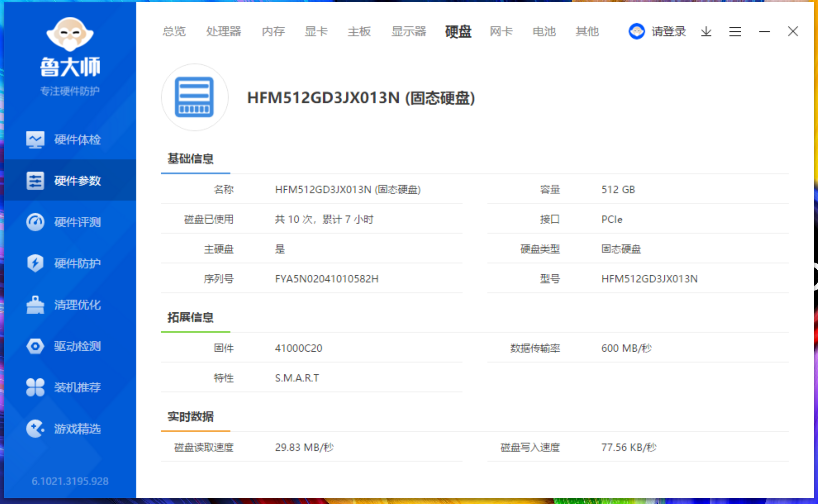Select the PCIe interface value
This screenshot has height=504, width=818.
[612, 219]
